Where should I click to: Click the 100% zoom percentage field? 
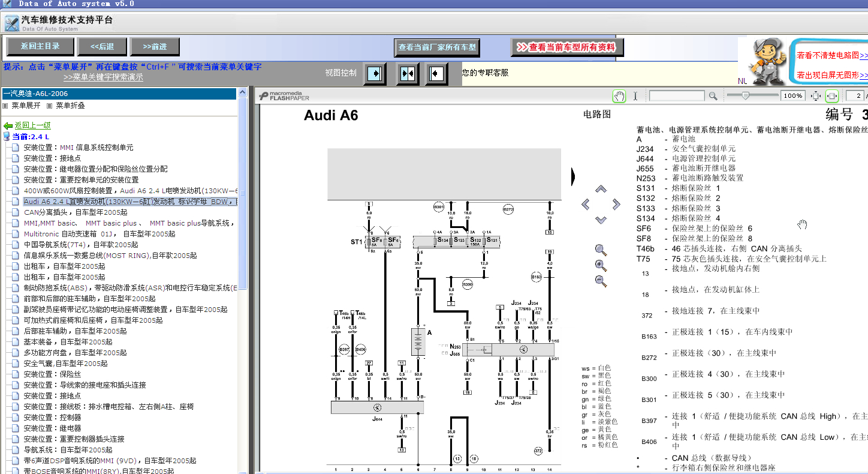coord(793,96)
